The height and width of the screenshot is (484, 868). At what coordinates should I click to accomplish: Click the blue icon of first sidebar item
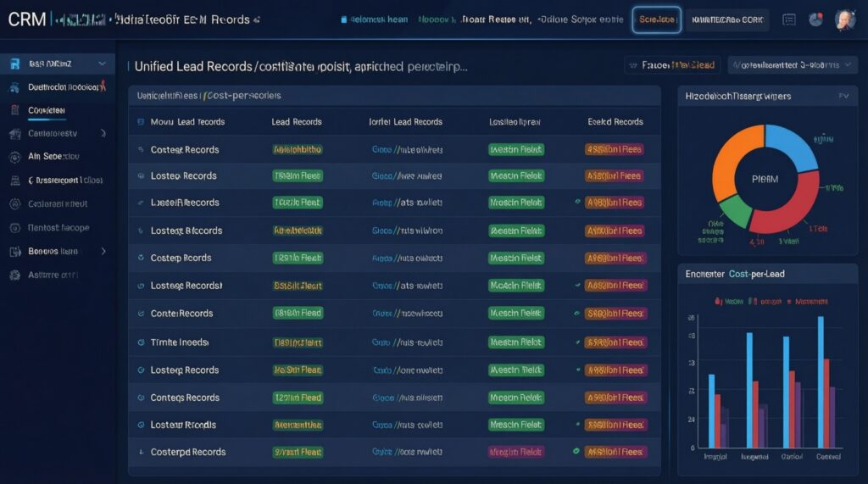(x=14, y=63)
